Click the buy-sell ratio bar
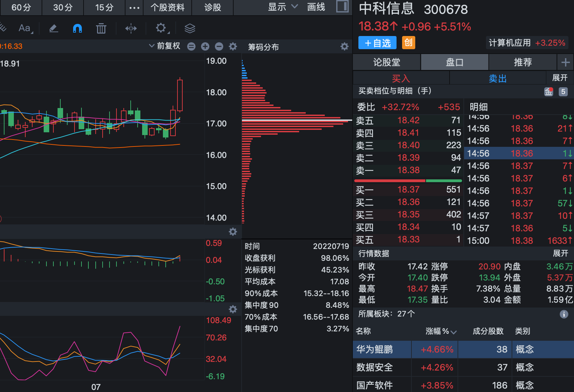 pos(408,180)
